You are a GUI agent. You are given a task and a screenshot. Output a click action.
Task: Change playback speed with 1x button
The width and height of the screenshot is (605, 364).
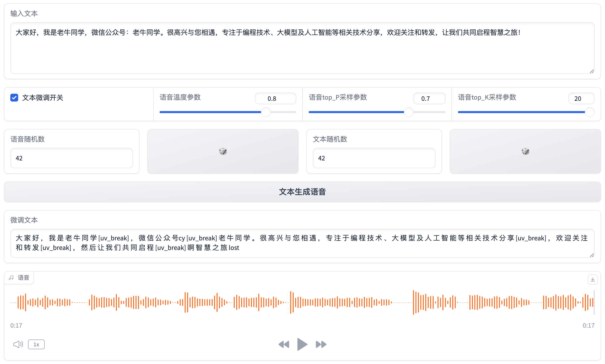click(x=36, y=344)
